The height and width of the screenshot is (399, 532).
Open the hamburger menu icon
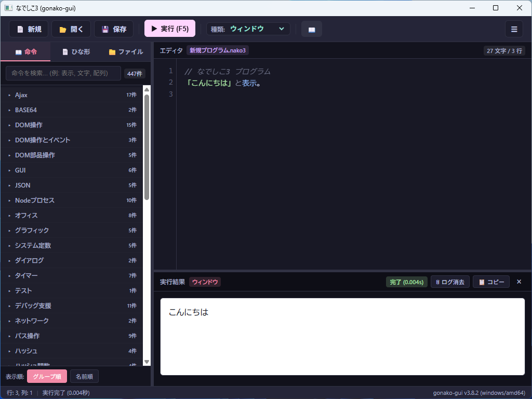[514, 29]
